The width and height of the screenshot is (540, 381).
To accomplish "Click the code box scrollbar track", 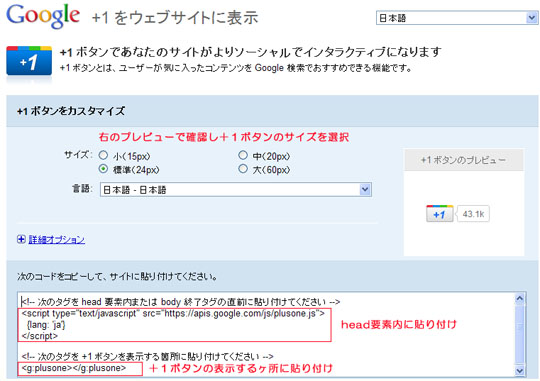I will pos(520,335).
